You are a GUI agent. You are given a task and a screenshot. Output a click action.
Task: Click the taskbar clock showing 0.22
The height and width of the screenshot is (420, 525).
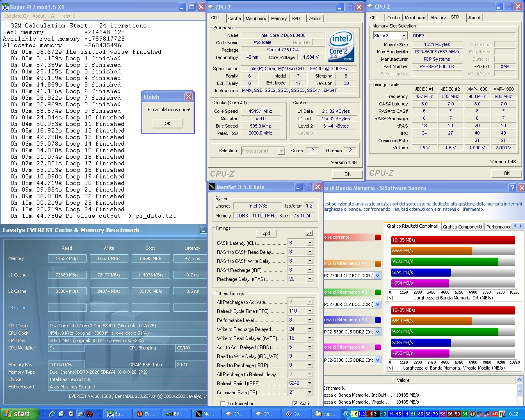(514, 414)
